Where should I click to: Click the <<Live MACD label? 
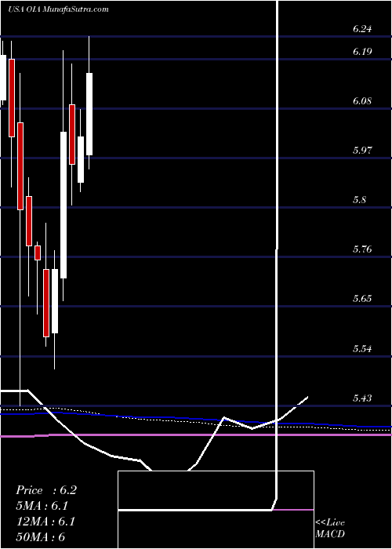330,529
